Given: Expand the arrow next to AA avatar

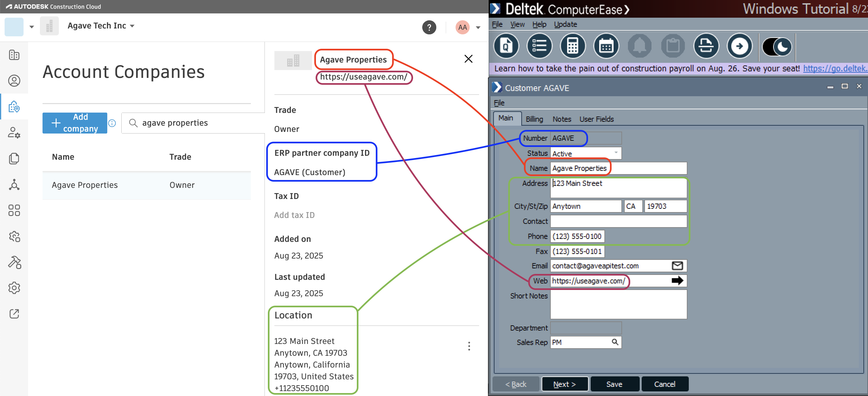Looking at the screenshot, I should click(x=478, y=28).
